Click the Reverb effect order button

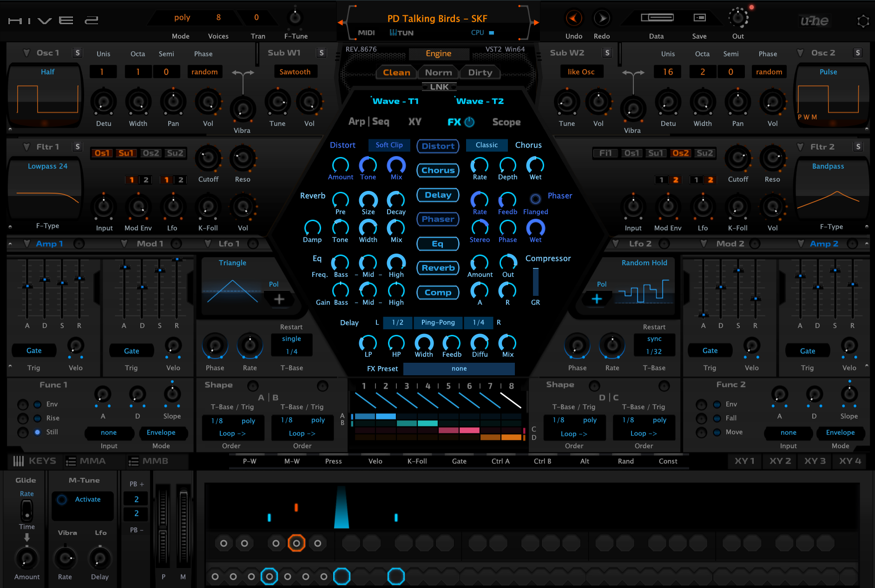pos(438,268)
